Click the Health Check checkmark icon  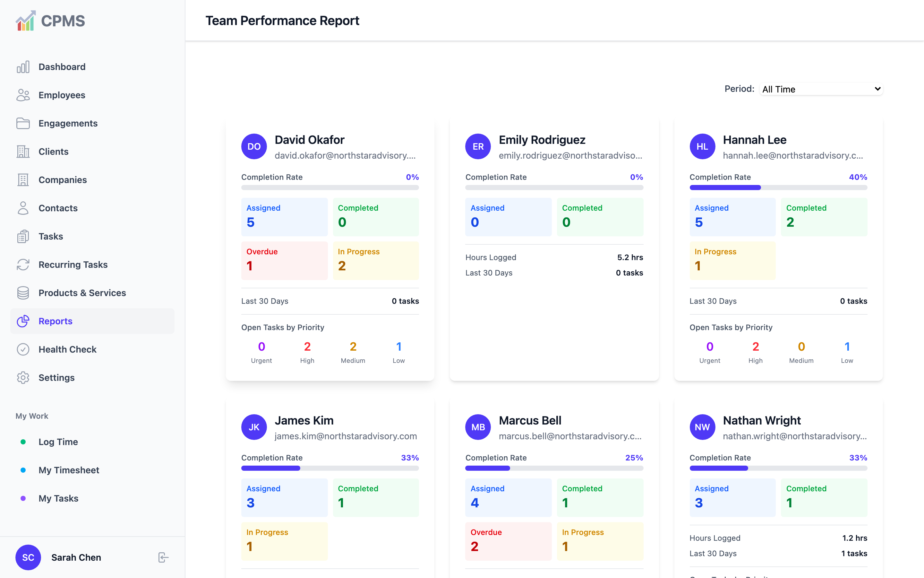[23, 350]
